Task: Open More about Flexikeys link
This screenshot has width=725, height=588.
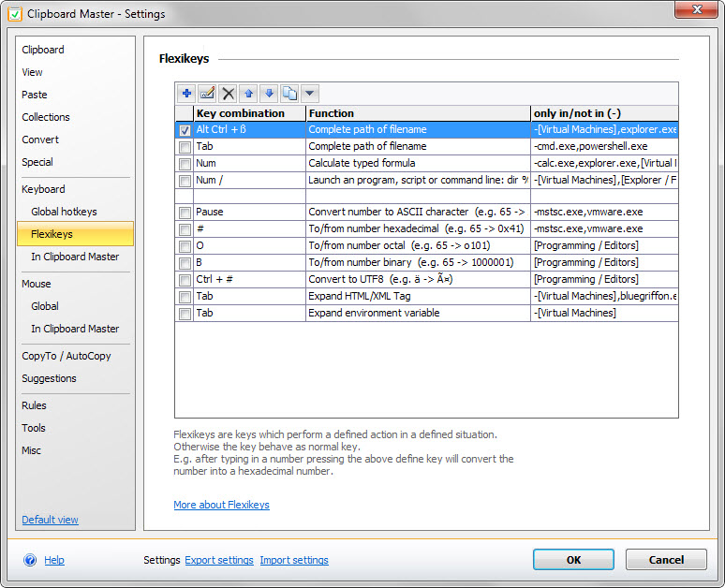Action: [x=221, y=505]
